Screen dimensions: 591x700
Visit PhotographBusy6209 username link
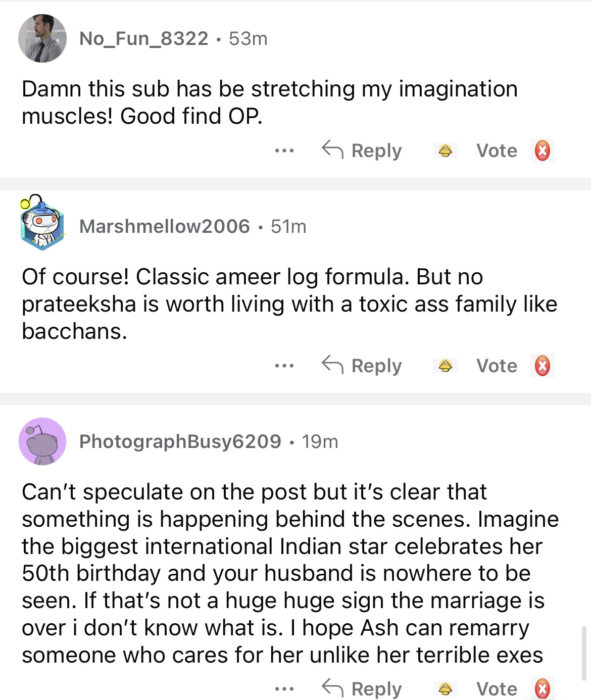click(x=180, y=441)
